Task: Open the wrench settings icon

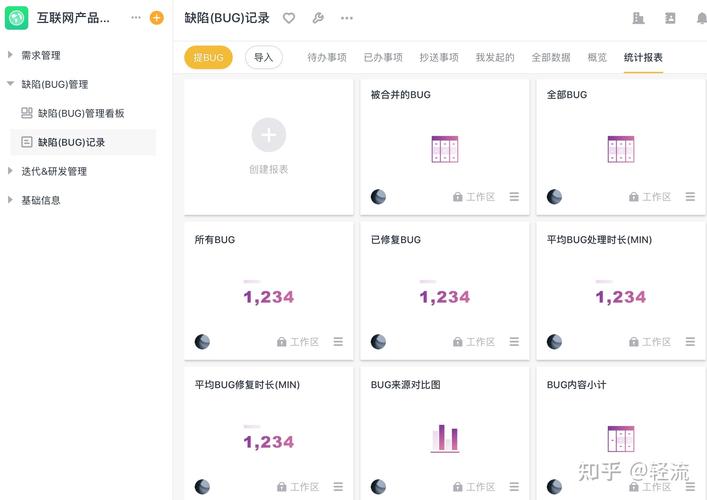Action: 318,18
